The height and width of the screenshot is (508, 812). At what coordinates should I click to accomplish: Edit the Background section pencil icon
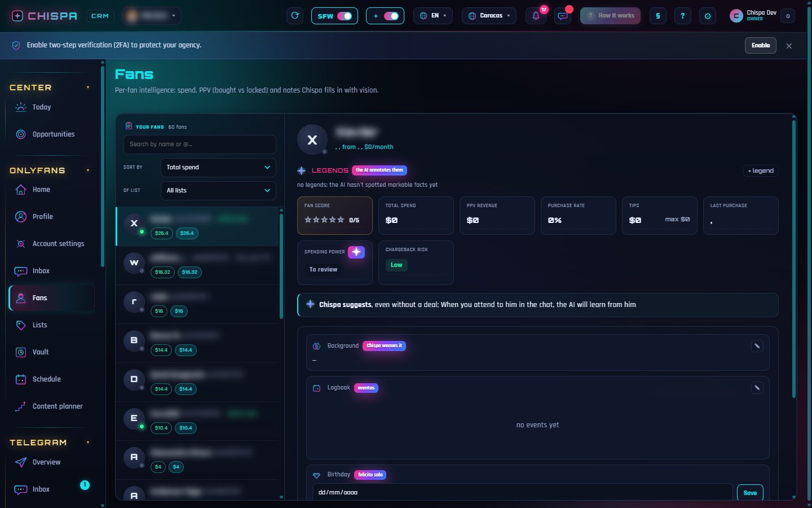757,346
